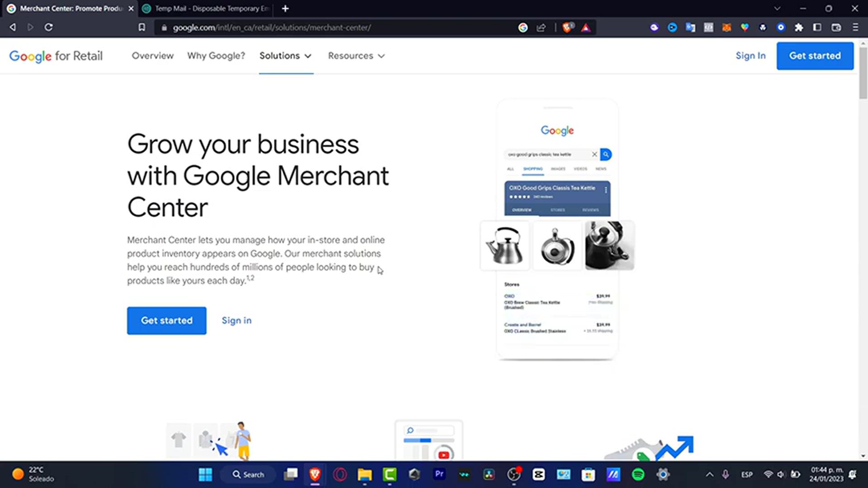This screenshot has height=488, width=868.
Task: Open Opera browser from the taskbar
Action: coord(340,474)
